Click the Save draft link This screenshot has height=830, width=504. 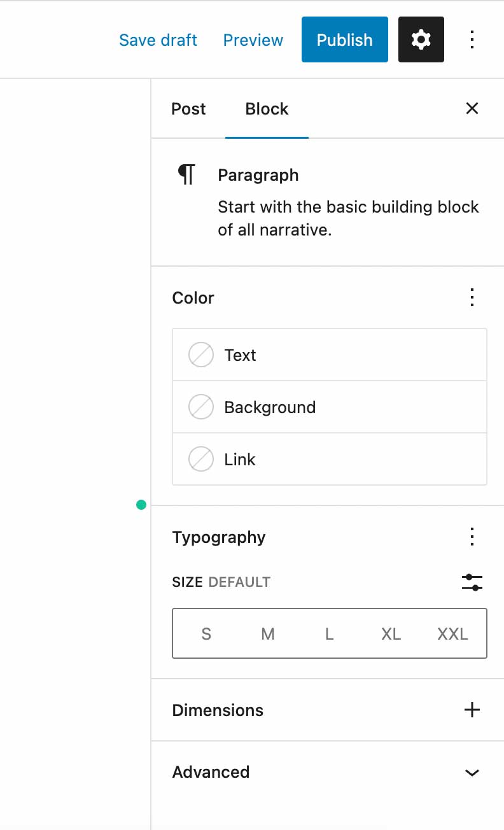tap(158, 39)
